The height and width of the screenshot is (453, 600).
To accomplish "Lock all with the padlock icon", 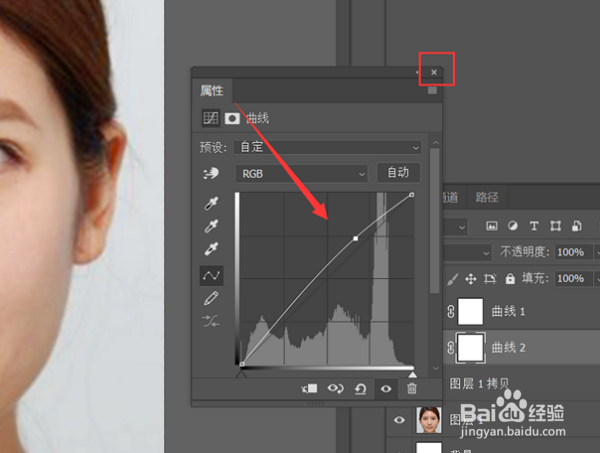I will click(510, 279).
